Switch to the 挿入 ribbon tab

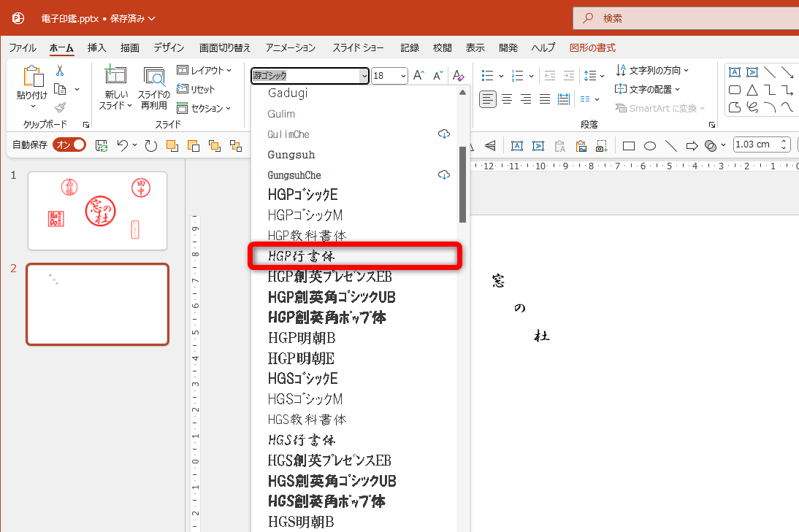(x=96, y=47)
